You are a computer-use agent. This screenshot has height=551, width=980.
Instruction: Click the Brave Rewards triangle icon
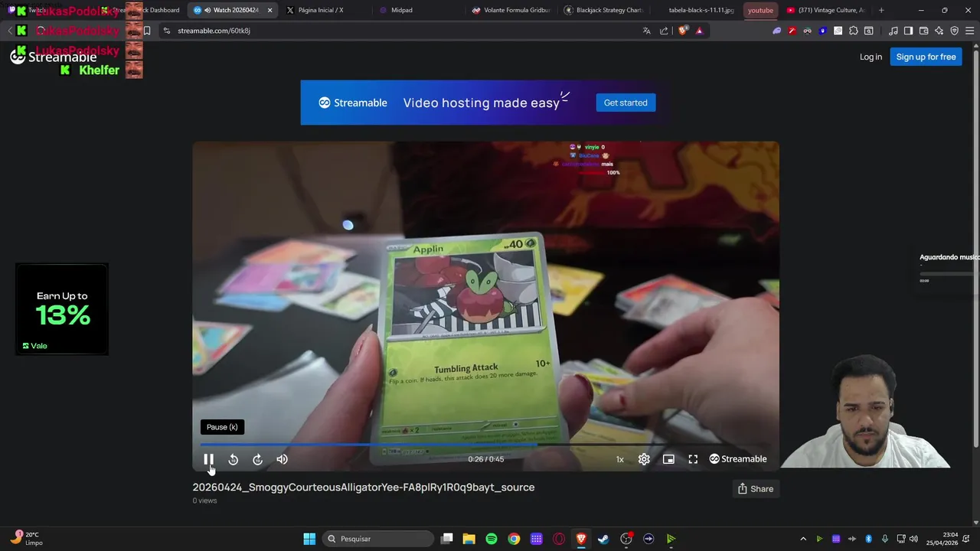point(700,31)
